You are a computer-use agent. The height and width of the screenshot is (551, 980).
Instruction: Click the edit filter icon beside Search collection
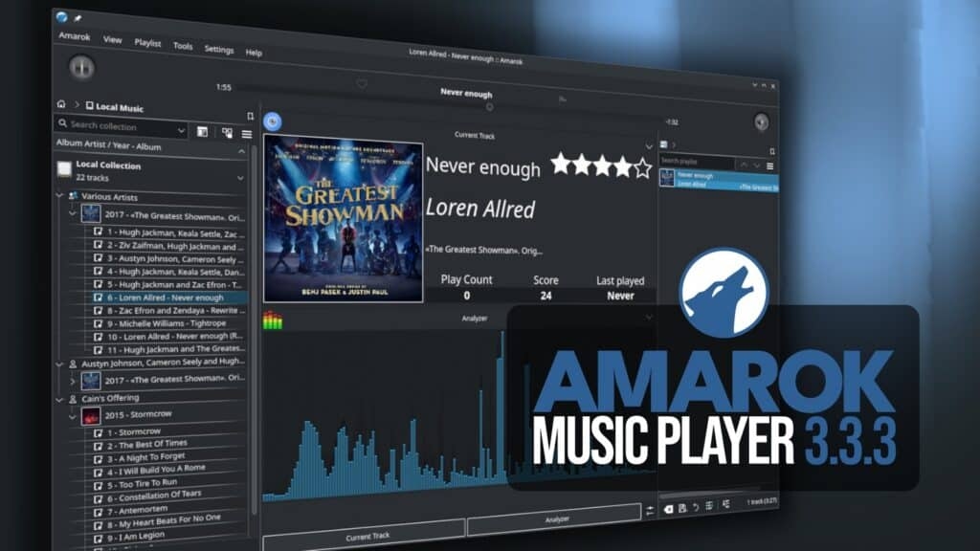(x=203, y=132)
